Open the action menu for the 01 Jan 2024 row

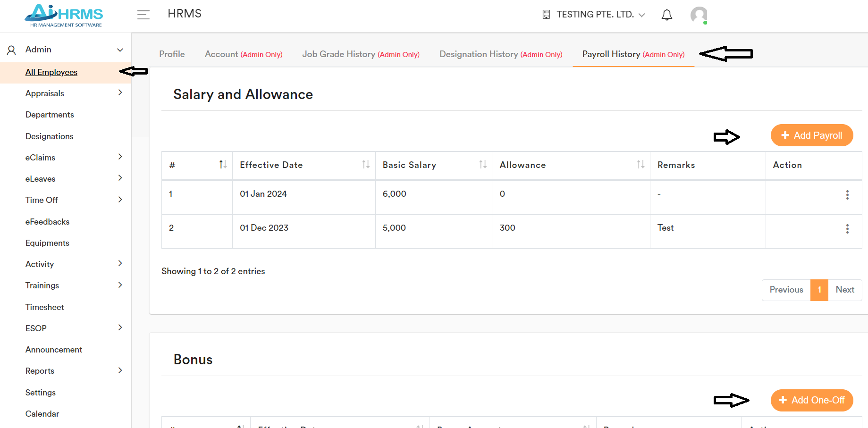point(847,195)
